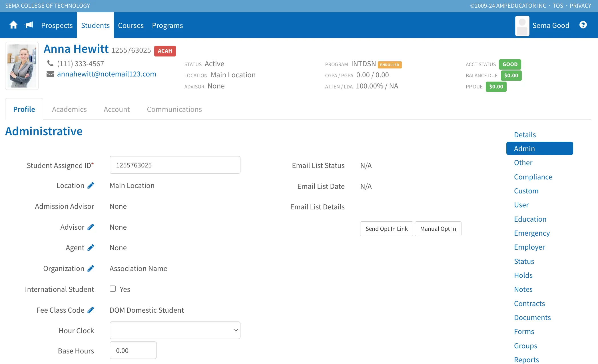
Task: Click the red ACAH badge
Action: 165,51
